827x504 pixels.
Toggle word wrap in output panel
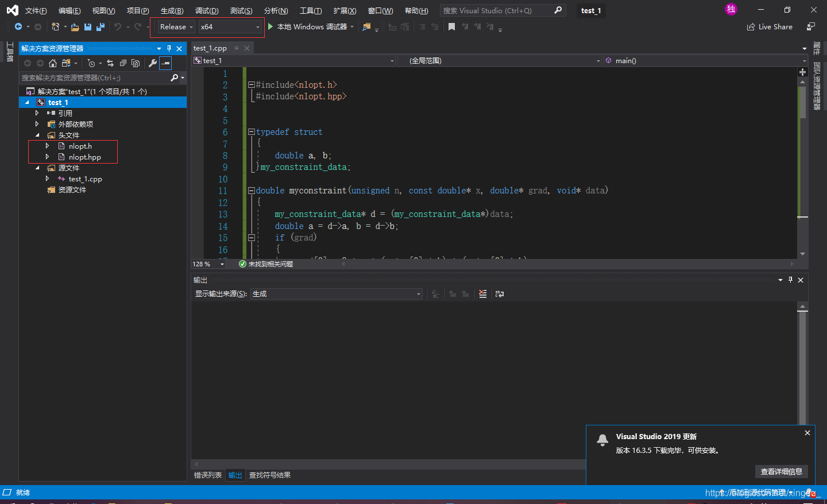500,294
